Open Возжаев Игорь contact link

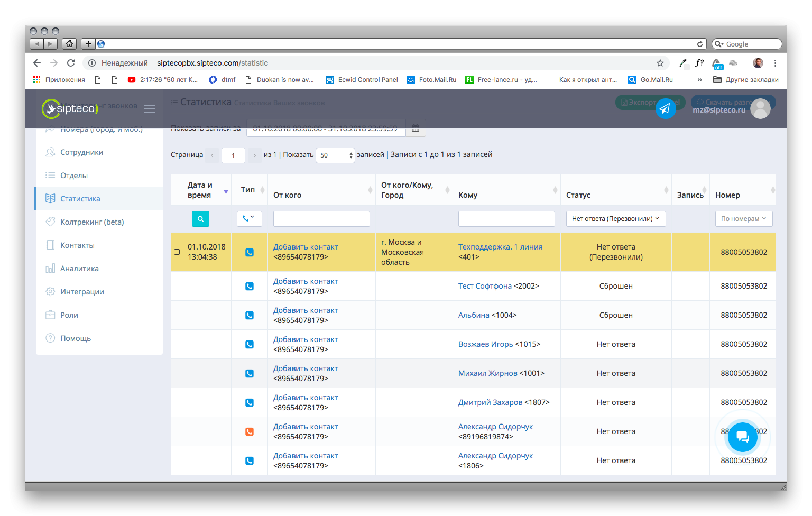pyautogui.click(x=486, y=344)
